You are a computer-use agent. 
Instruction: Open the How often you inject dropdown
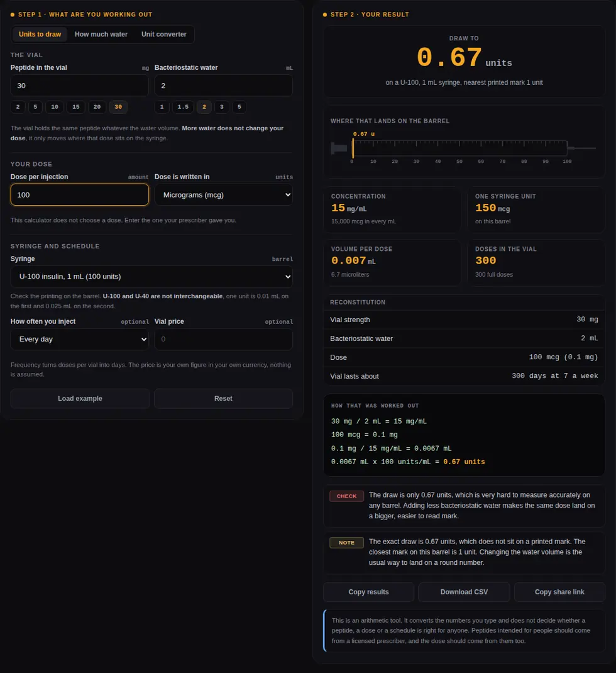[x=79, y=339]
